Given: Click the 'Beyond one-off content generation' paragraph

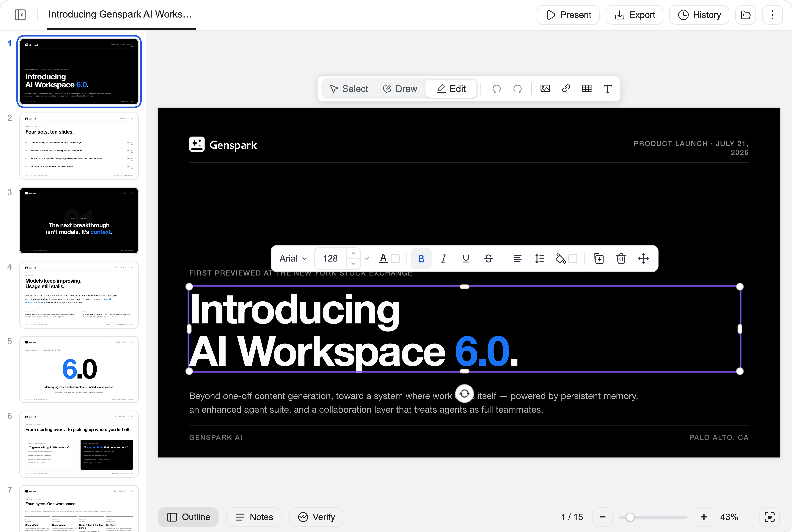Looking at the screenshot, I should coord(413,403).
